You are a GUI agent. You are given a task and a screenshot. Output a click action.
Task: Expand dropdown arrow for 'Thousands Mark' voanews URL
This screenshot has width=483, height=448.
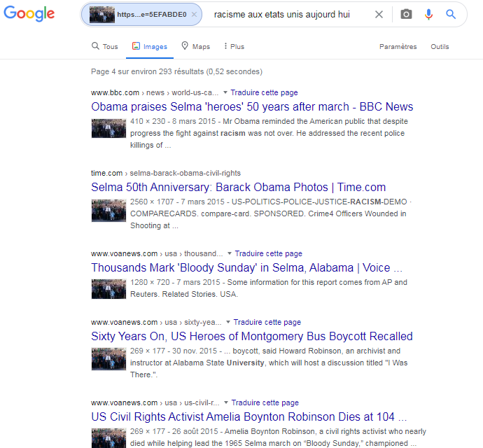pyautogui.click(x=230, y=253)
